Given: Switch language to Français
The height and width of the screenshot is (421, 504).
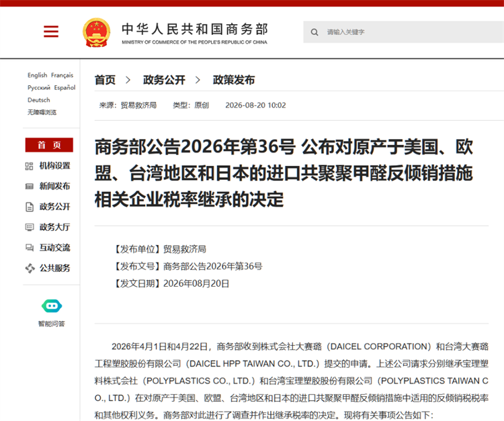Looking at the screenshot, I should tap(62, 75).
